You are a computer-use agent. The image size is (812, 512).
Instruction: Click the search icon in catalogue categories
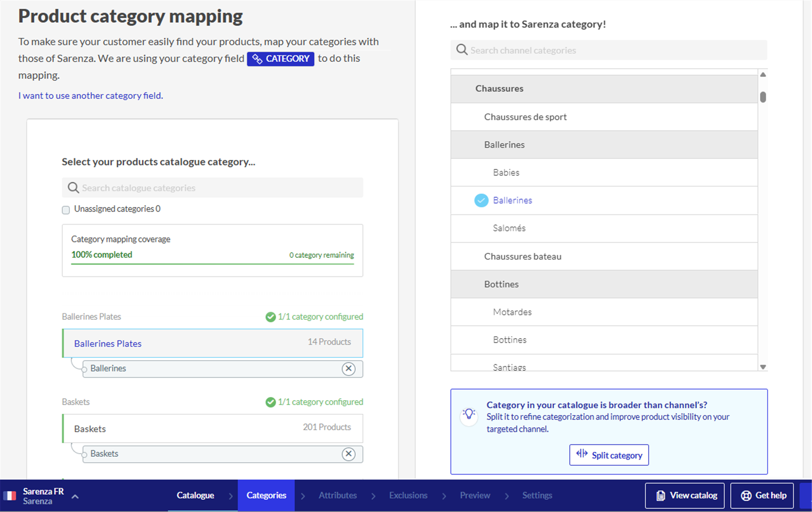click(x=73, y=188)
